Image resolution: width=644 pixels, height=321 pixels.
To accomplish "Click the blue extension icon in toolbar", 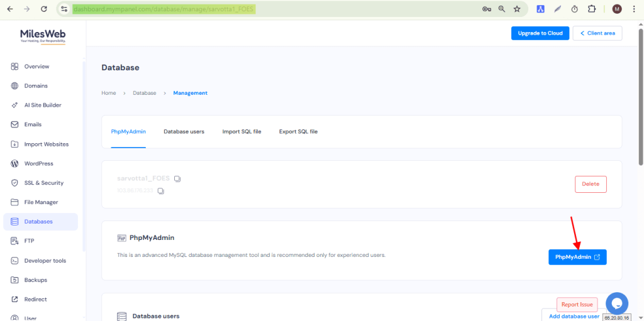I will coord(540,9).
